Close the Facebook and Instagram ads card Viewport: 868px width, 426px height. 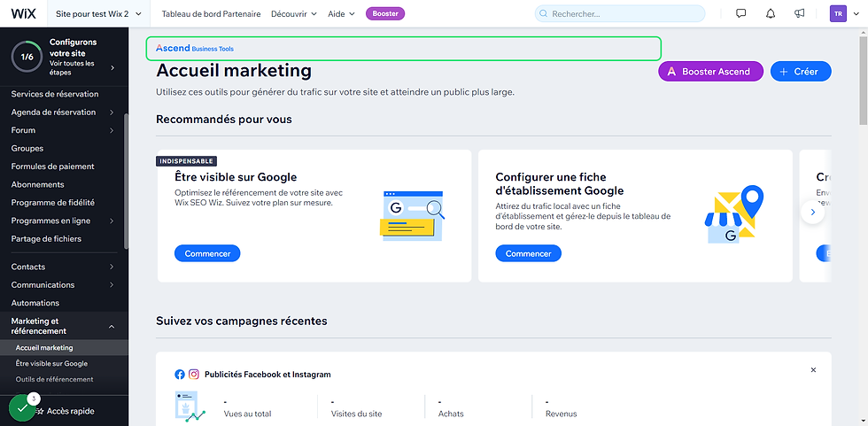point(813,370)
